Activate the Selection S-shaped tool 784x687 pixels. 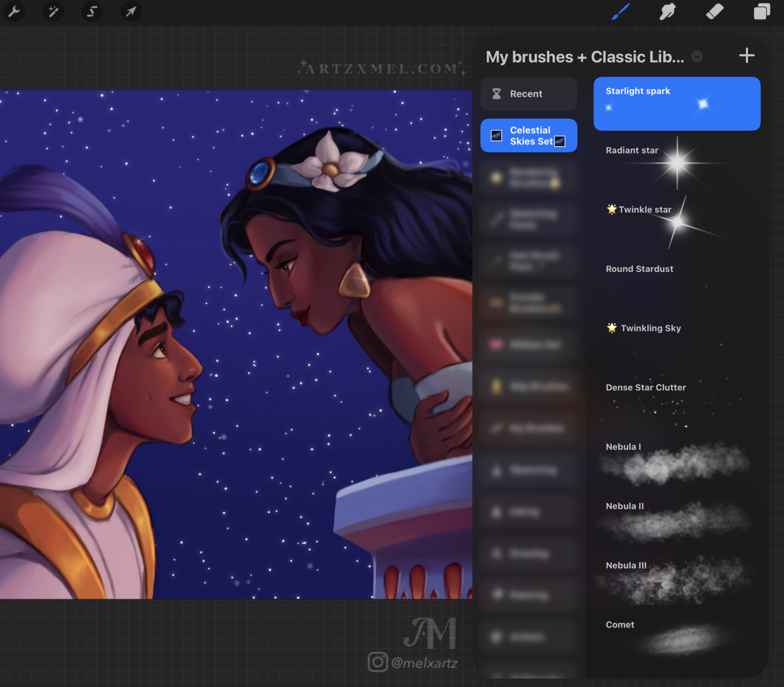(92, 12)
